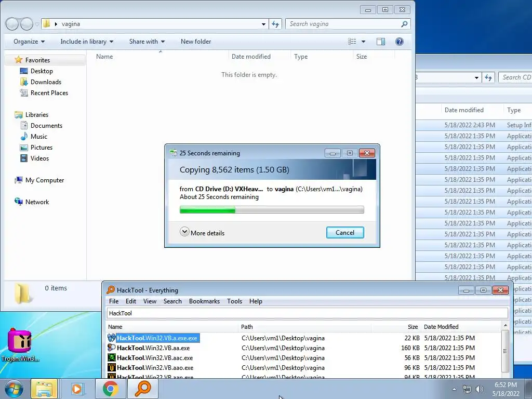Image resolution: width=532 pixels, height=399 pixels.
Task: Open the Tools menu in Everything
Action: [x=234, y=301]
